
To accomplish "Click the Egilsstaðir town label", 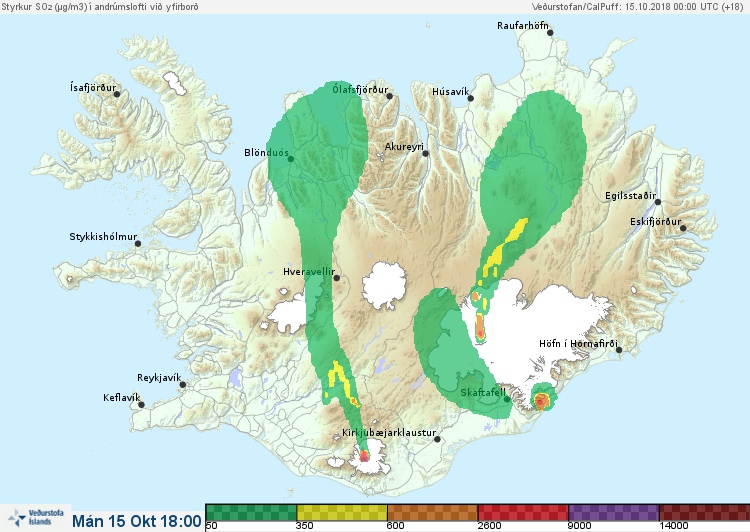I will (630, 196).
